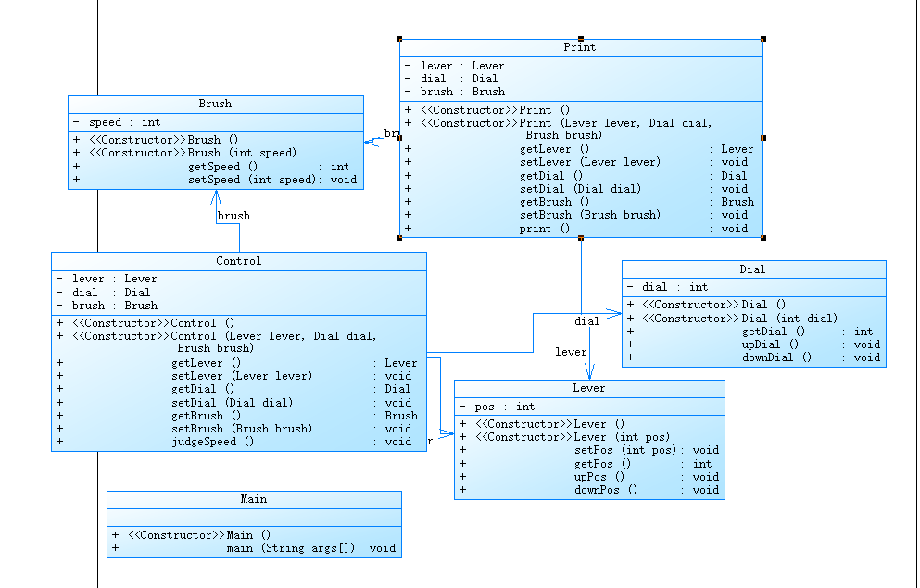This screenshot has width=920, height=588.
Task: Click getDial () in Dial class
Action: coord(774,332)
